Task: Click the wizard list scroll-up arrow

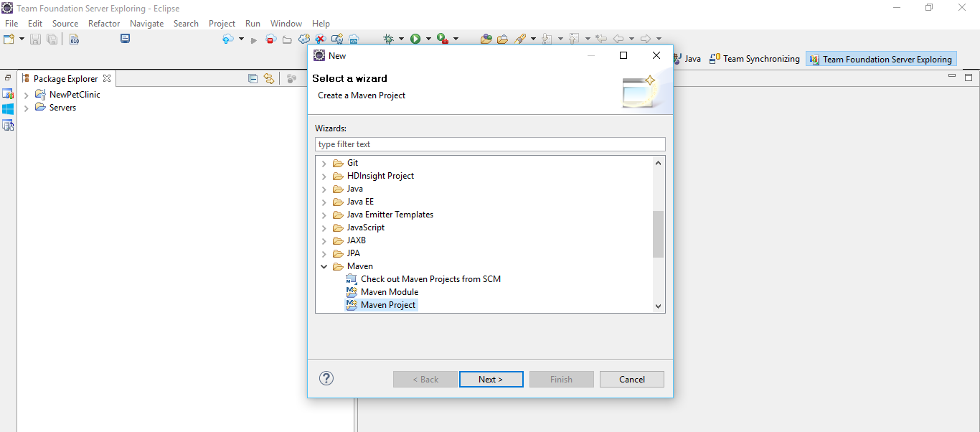Action: 658,163
